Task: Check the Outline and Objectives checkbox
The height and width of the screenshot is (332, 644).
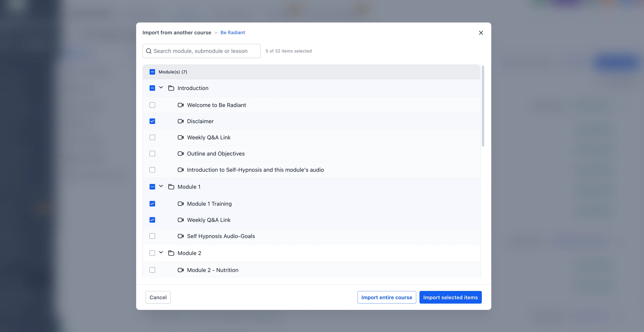Action: (152, 154)
